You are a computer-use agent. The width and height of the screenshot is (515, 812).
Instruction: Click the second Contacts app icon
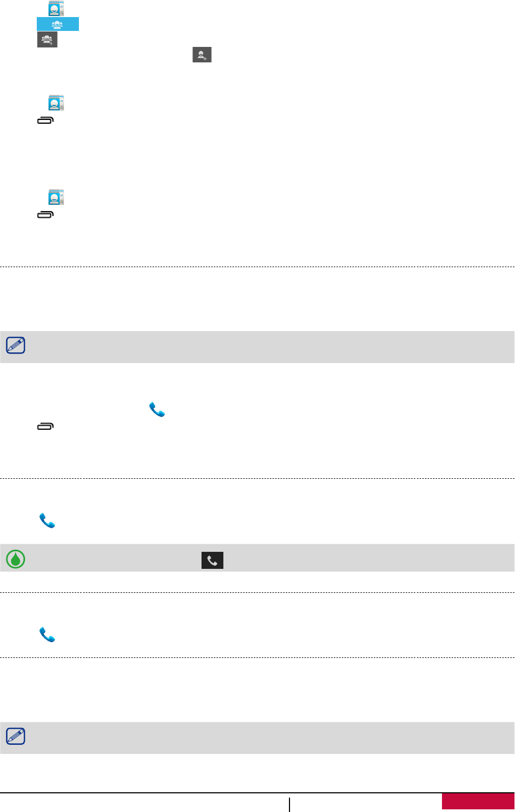[56, 103]
